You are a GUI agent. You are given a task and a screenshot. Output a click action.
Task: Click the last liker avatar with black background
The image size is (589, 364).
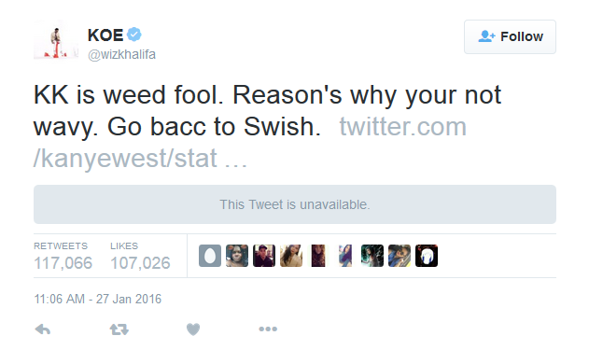[427, 256]
